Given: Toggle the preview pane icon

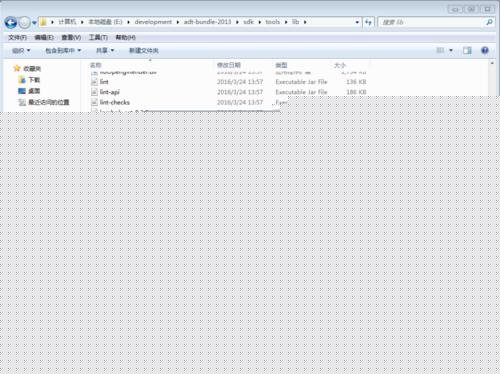Looking at the screenshot, I should tap(467, 50).
